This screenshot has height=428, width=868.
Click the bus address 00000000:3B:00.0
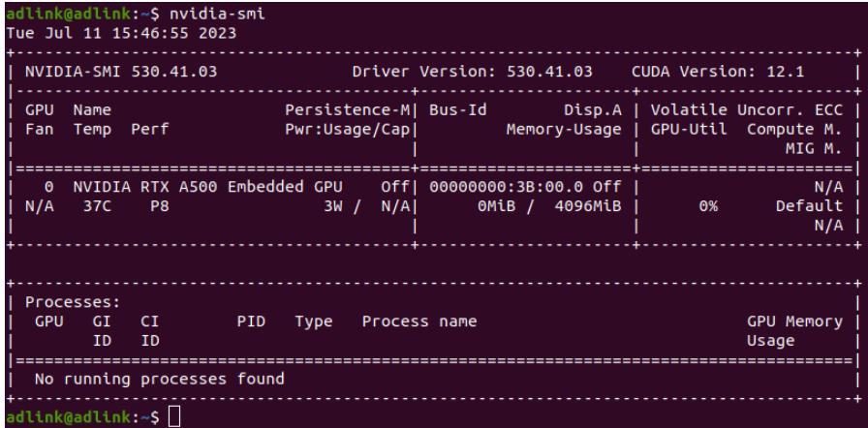tap(506, 187)
